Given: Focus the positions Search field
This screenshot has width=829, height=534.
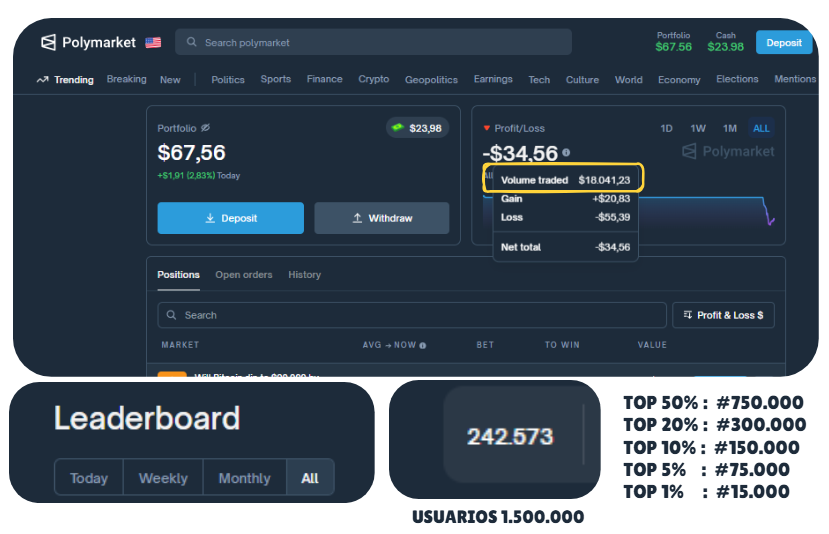Looking at the screenshot, I should coord(412,315).
